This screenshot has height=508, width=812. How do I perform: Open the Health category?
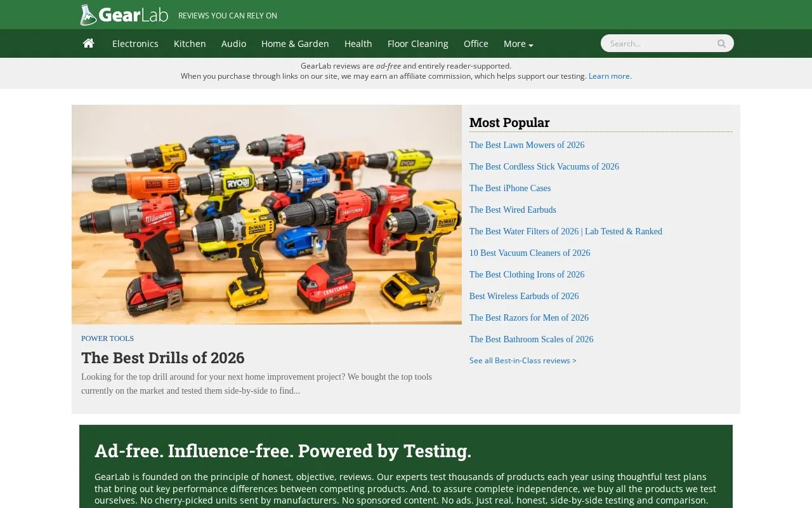358,44
